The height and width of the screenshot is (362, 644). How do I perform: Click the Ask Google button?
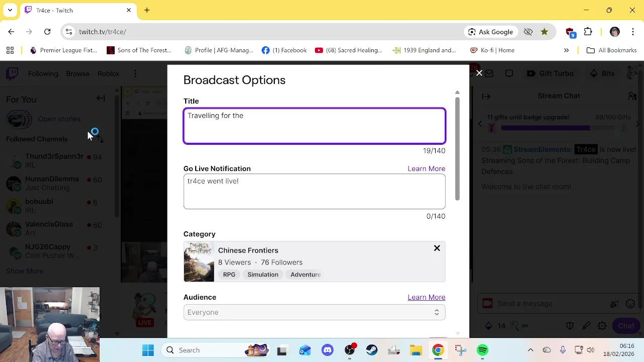click(x=491, y=32)
